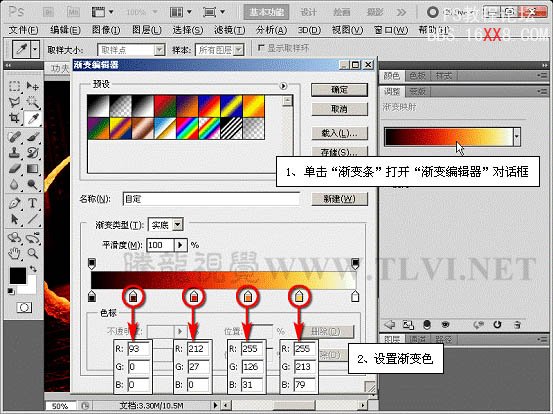Select the Pen tool
This screenshot has width=553, height=414.
click(14, 203)
